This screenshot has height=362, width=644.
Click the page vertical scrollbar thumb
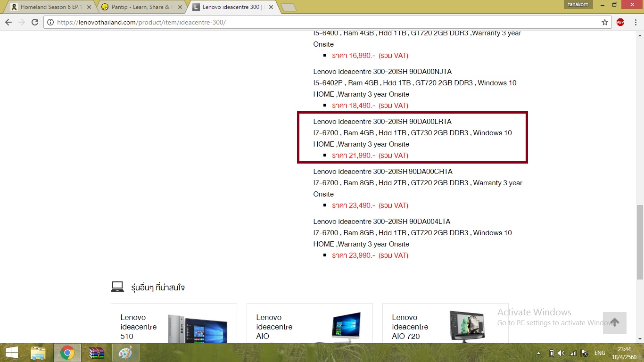[x=640, y=242]
